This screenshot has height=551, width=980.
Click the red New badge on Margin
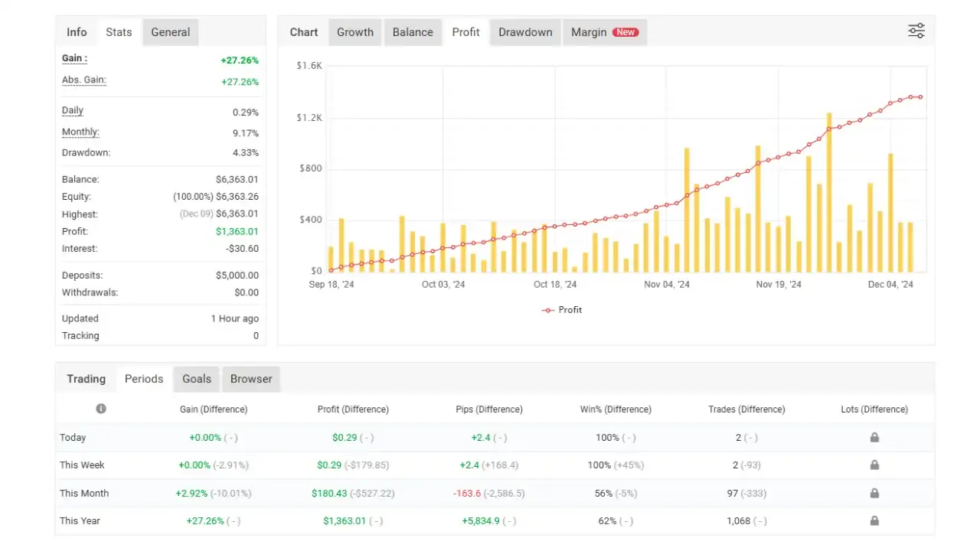[x=624, y=32]
